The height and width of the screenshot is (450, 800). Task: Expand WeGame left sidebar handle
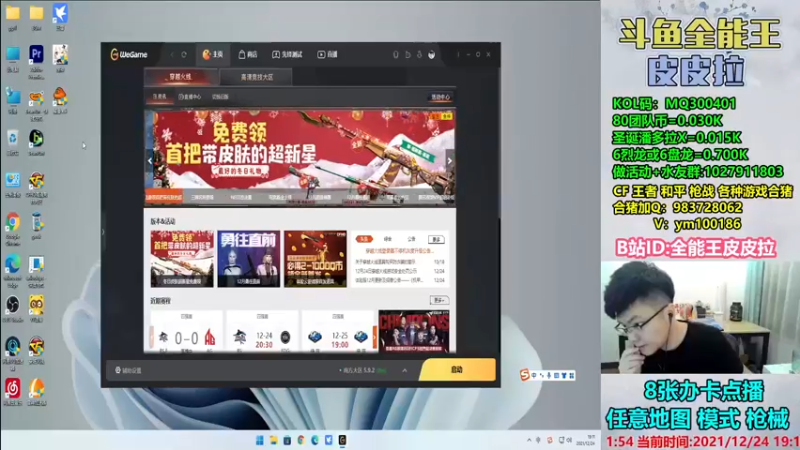[103, 232]
